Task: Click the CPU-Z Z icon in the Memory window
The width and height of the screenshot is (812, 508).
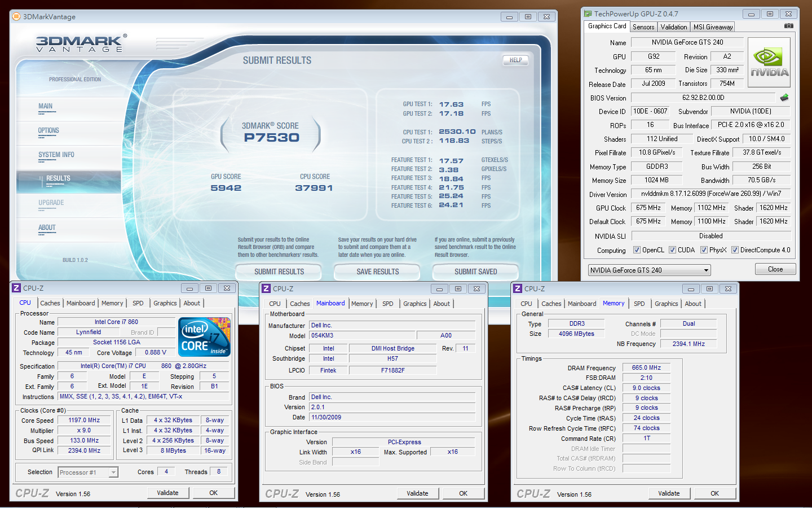Action: [518, 288]
